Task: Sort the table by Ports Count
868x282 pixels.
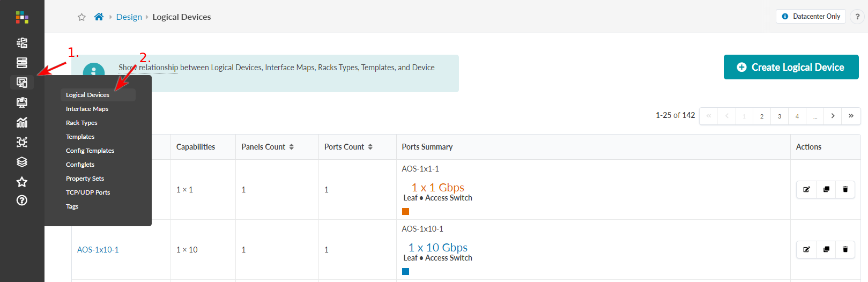Action: point(370,147)
